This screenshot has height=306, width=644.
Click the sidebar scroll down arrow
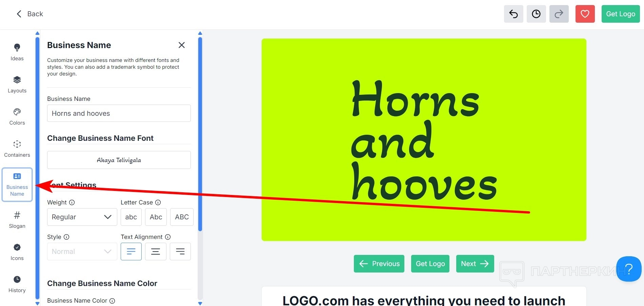pos(37,304)
